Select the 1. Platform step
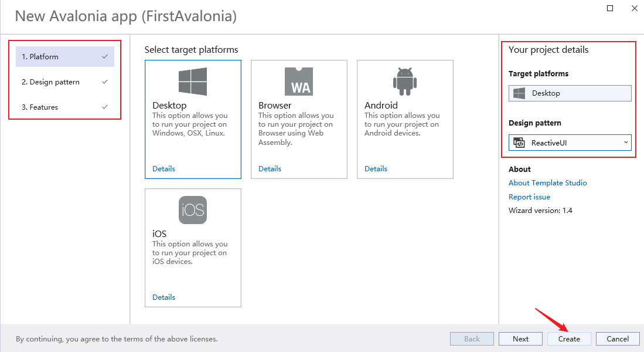 pyautogui.click(x=65, y=57)
